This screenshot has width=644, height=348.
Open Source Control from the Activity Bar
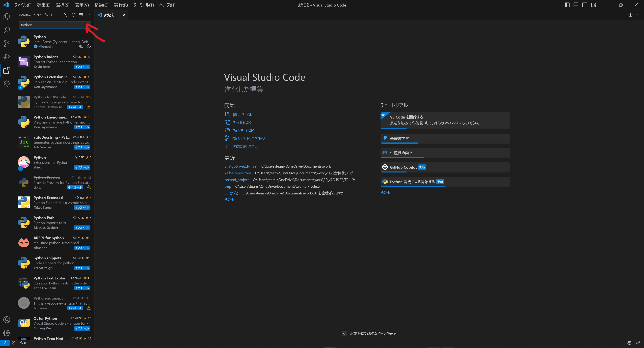[7, 43]
